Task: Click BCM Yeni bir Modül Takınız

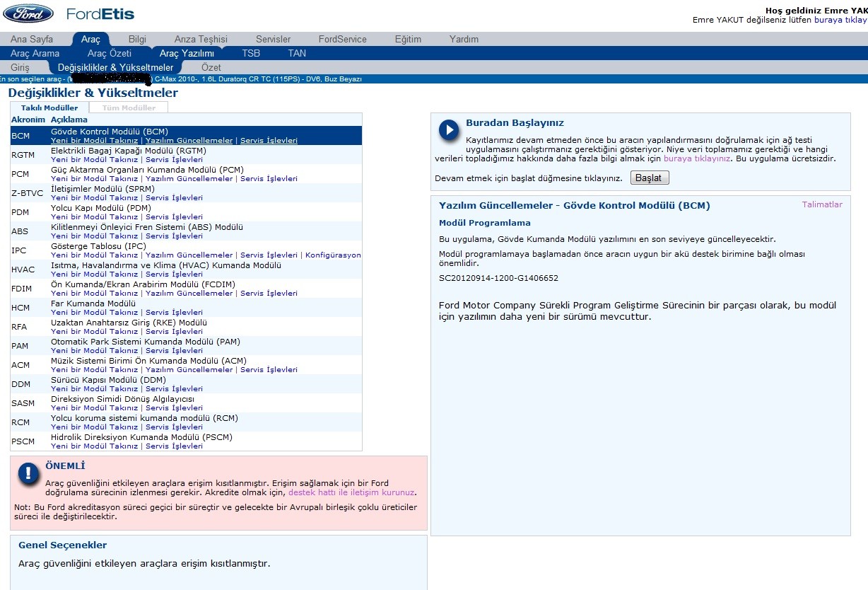Action: 94,141
